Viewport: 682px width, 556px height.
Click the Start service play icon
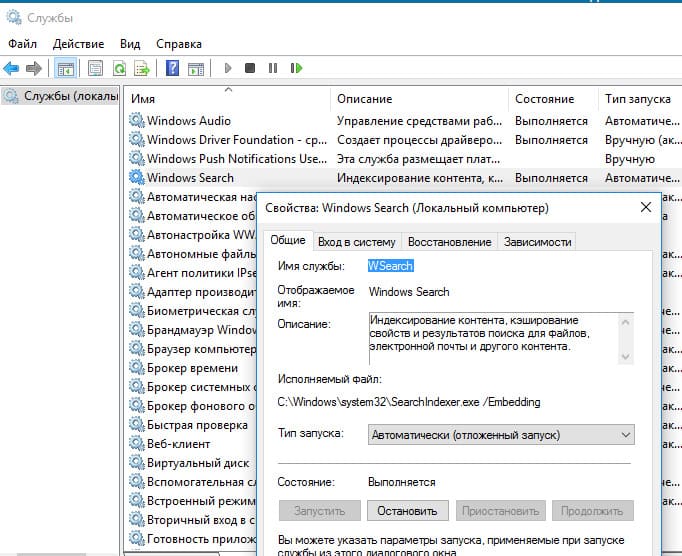[x=228, y=68]
